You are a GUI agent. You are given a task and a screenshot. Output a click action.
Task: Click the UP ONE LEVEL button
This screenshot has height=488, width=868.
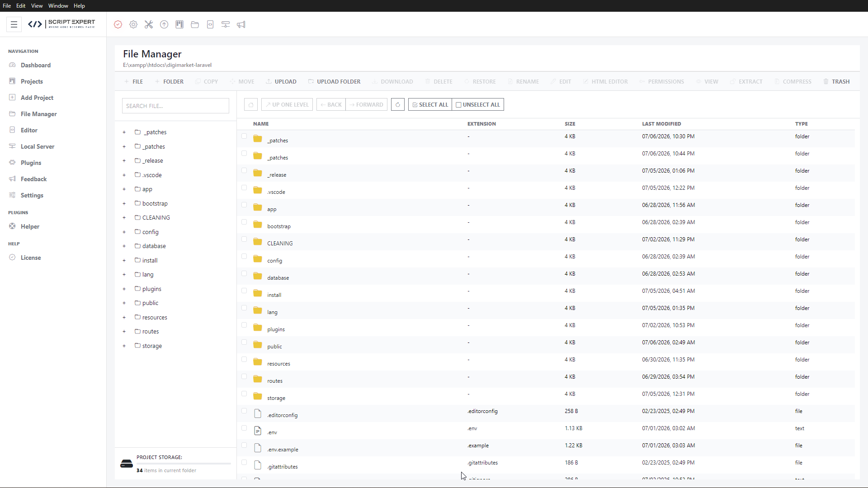(x=287, y=104)
